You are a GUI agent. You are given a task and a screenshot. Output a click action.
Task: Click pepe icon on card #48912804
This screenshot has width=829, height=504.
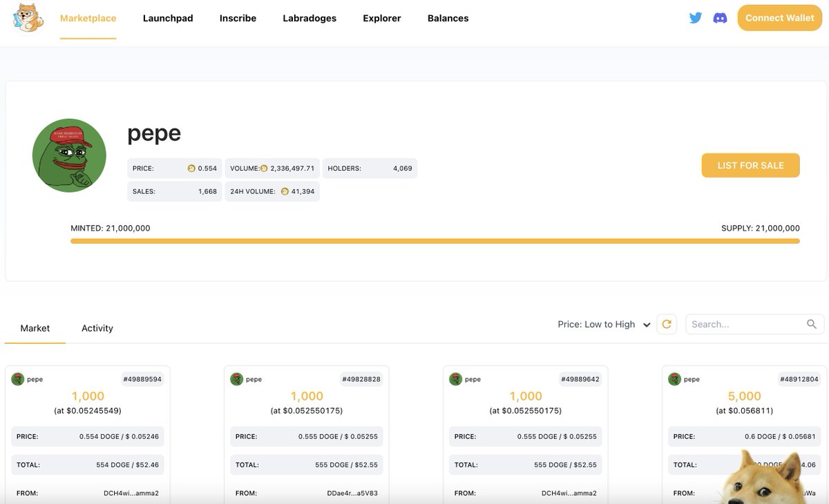675,379
